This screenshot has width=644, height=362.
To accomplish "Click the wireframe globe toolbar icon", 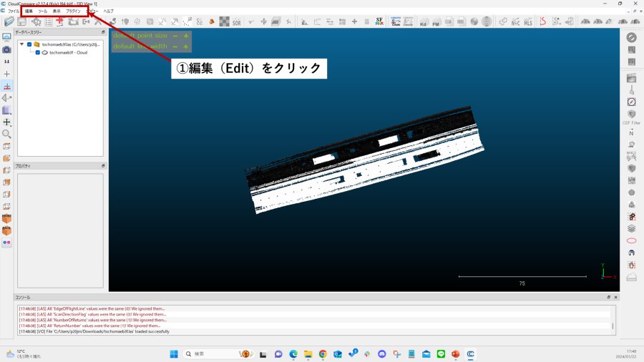I will [x=487, y=21].
